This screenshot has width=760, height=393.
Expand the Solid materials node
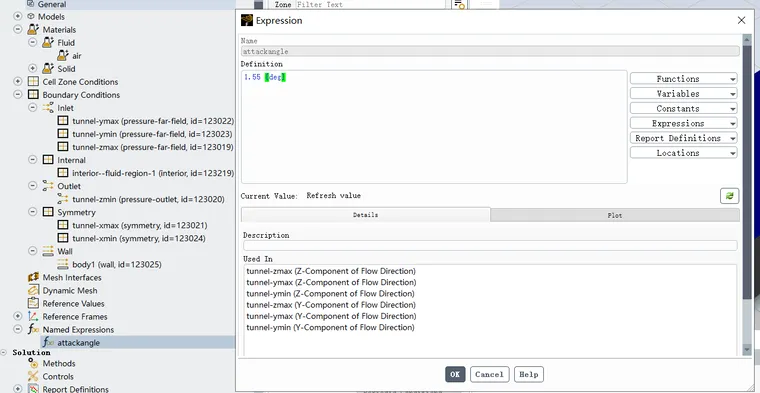32,69
